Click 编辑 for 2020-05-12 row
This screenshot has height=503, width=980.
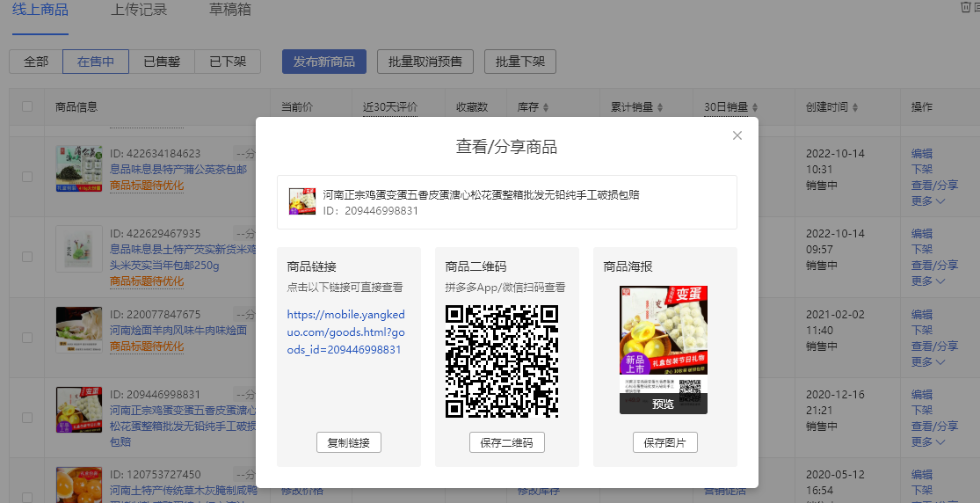click(922, 474)
